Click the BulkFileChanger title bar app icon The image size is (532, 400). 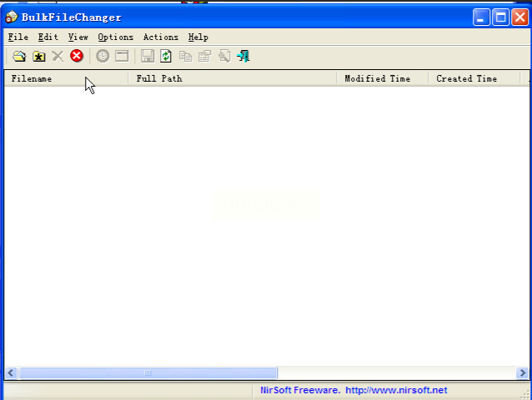click(x=11, y=17)
